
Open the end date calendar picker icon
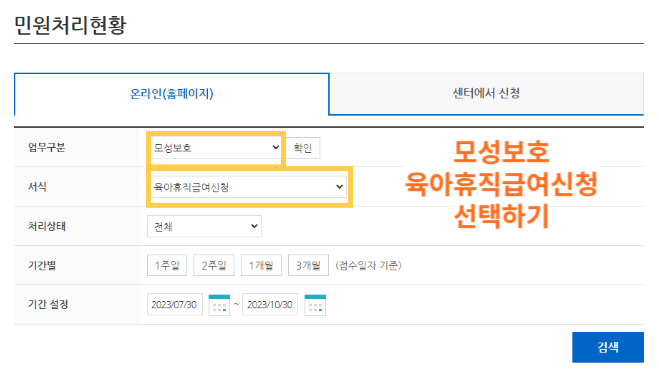(315, 305)
